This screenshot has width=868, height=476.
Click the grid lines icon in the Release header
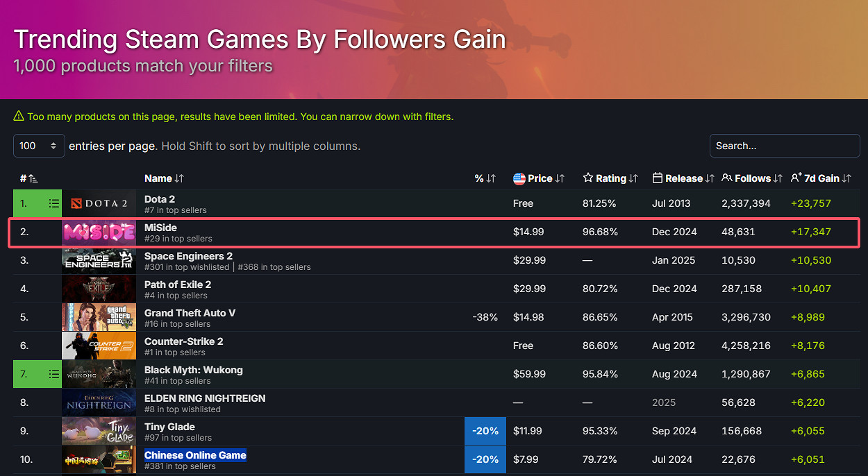[x=656, y=178]
